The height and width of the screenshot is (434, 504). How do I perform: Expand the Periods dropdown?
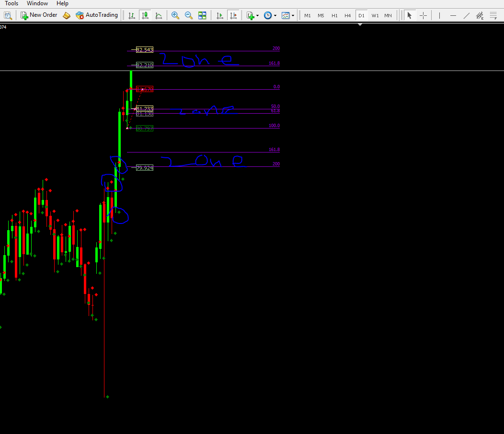275,15
